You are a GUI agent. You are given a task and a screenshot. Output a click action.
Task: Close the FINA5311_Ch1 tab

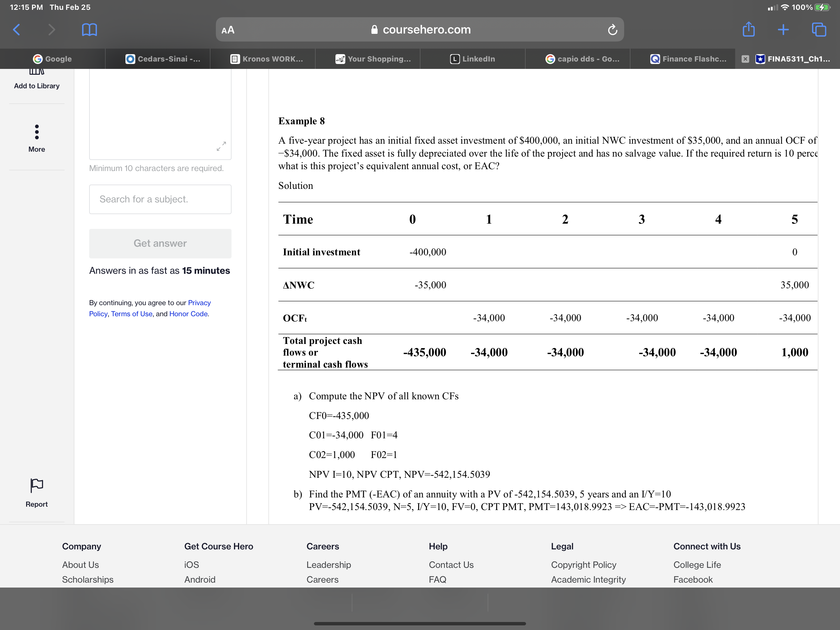pos(745,59)
